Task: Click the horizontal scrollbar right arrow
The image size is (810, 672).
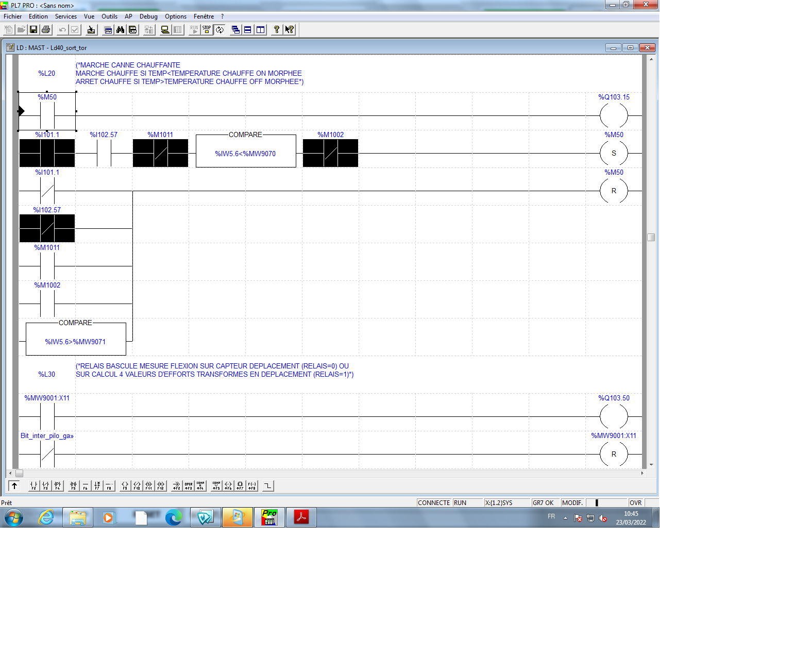Action: 642,473
